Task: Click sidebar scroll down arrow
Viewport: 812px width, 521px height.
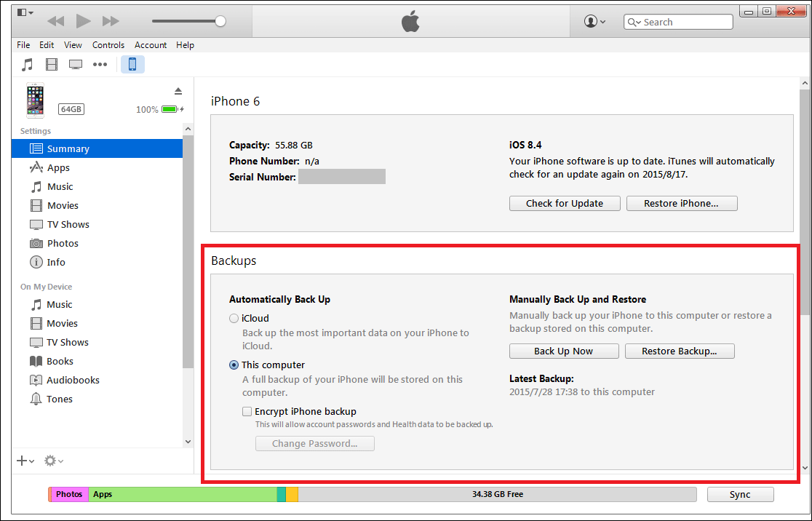Action: point(188,442)
